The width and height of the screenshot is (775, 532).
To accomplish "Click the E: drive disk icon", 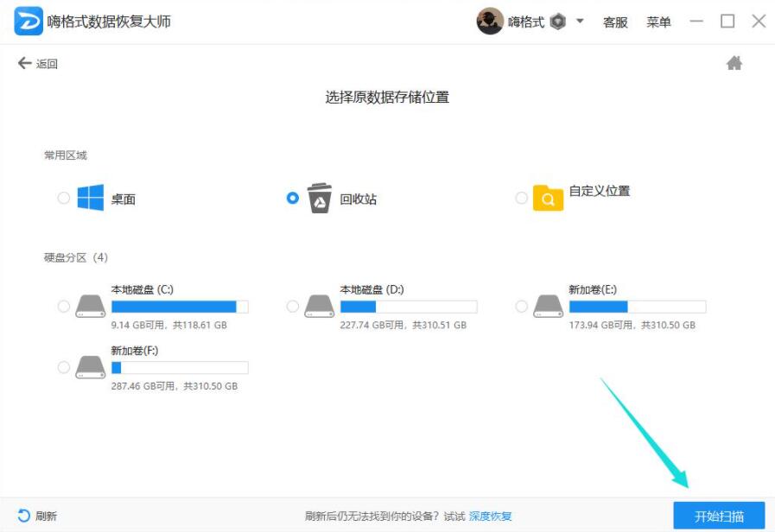I will click(548, 307).
